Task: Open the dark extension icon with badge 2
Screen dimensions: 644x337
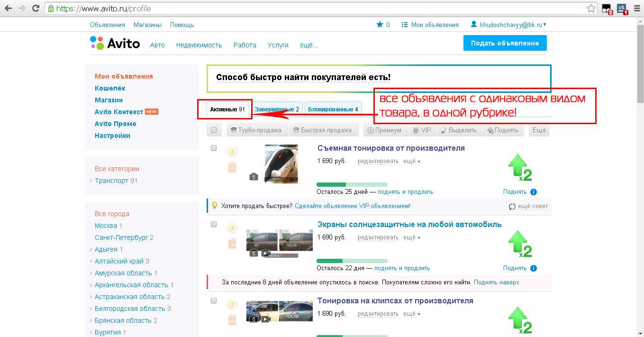Action: click(607, 9)
